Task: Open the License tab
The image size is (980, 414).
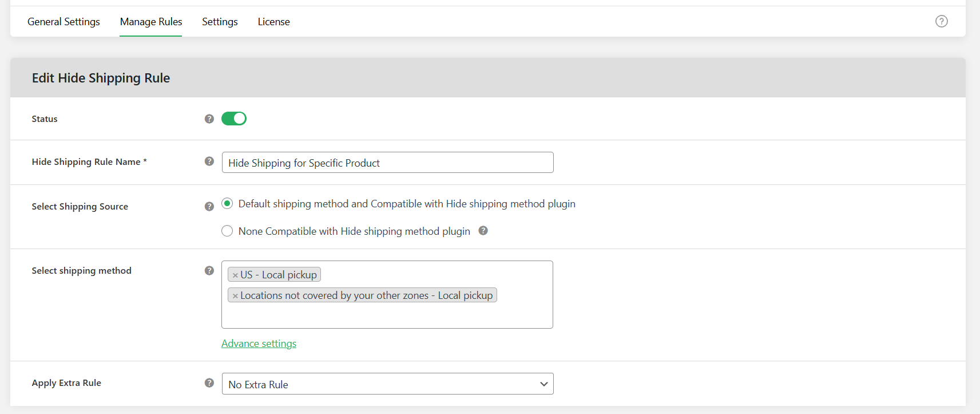Action: pyautogui.click(x=273, y=22)
